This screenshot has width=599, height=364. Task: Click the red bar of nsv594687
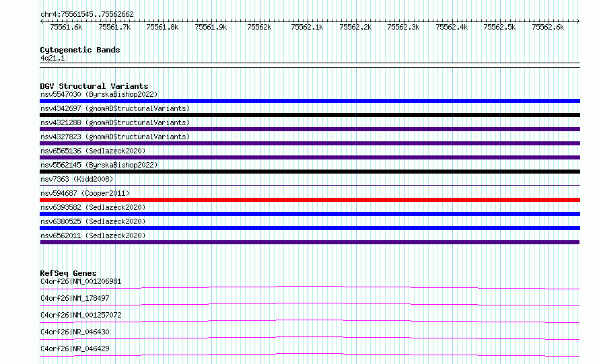pyautogui.click(x=310, y=200)
